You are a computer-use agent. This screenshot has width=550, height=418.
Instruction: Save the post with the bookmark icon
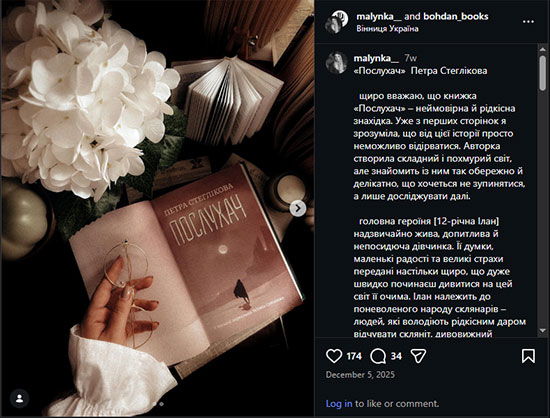(528, 356)
